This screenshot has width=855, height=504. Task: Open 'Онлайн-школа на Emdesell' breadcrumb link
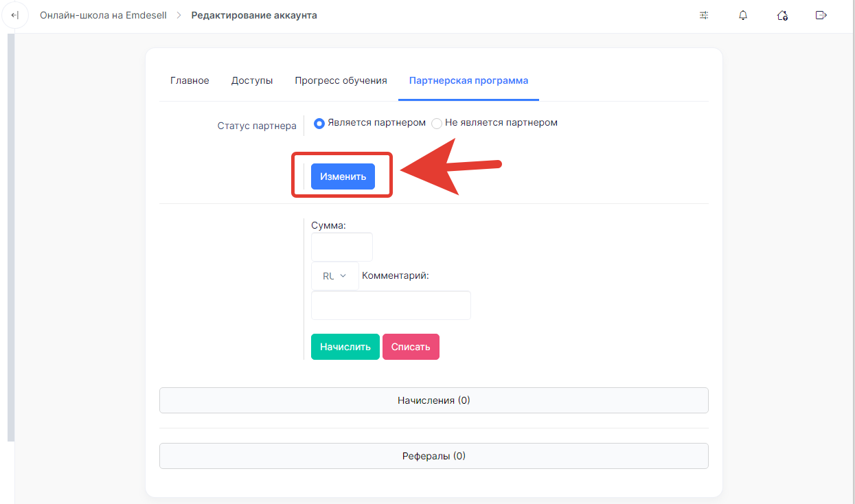tap(103, 15)
